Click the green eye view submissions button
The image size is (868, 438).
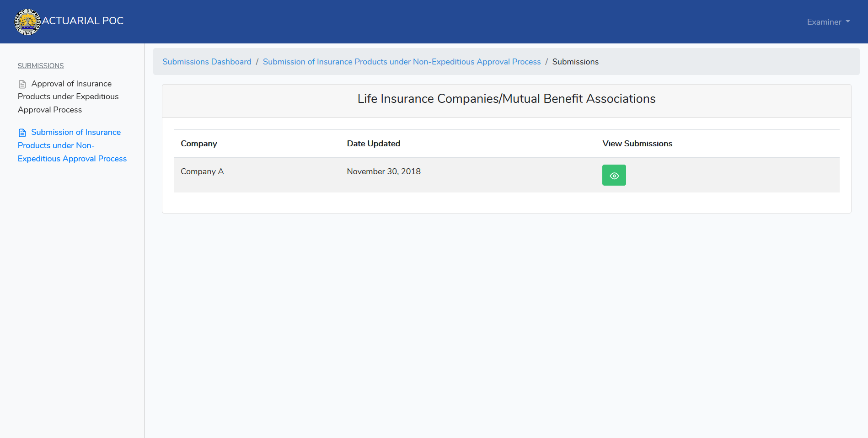point(614,175)
